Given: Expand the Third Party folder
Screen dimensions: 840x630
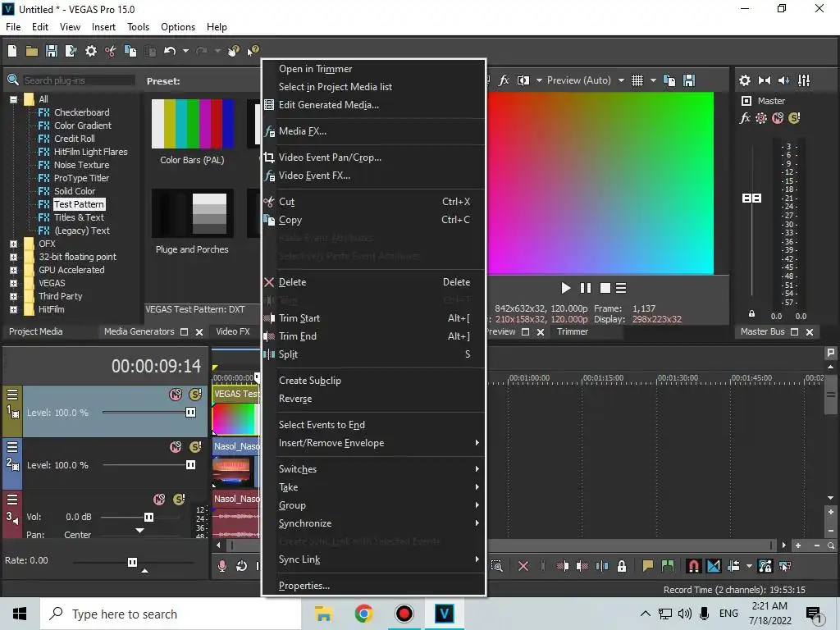Looking at the screenshot, I should click(13, 296).
